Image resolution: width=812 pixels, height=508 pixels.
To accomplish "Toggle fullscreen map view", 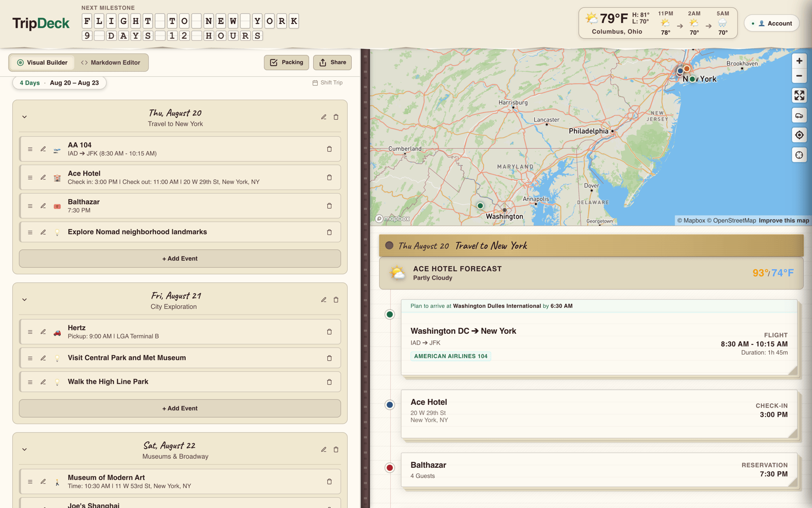I will (x=799, y=96).
